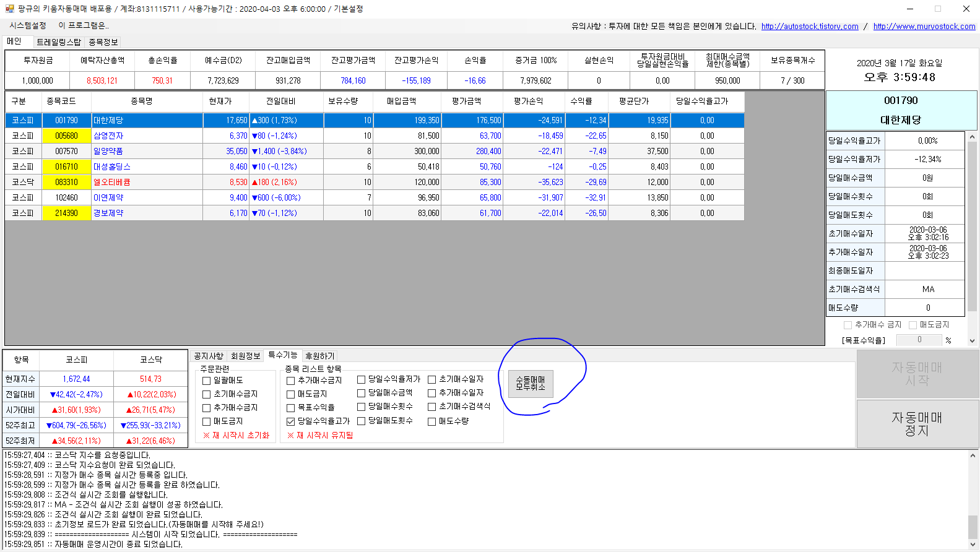Click the 자동매매 정지 button

point(917,424)
